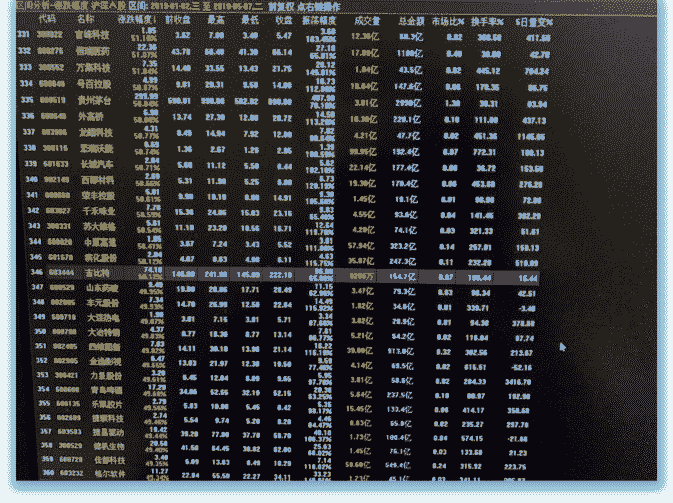Sort by the 最高 column header
The height and width of the screenshot is (503, 673).
pyautogui.click(x=215, y=20)
